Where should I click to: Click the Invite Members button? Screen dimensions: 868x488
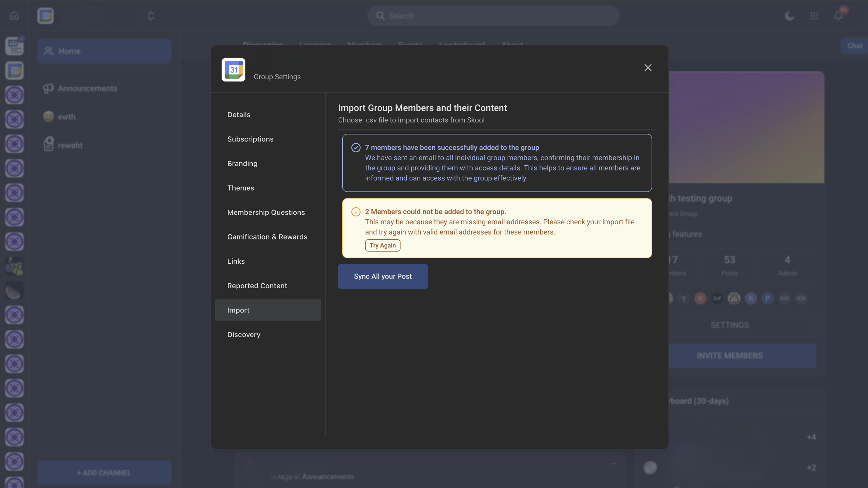[x=730, y=356]
